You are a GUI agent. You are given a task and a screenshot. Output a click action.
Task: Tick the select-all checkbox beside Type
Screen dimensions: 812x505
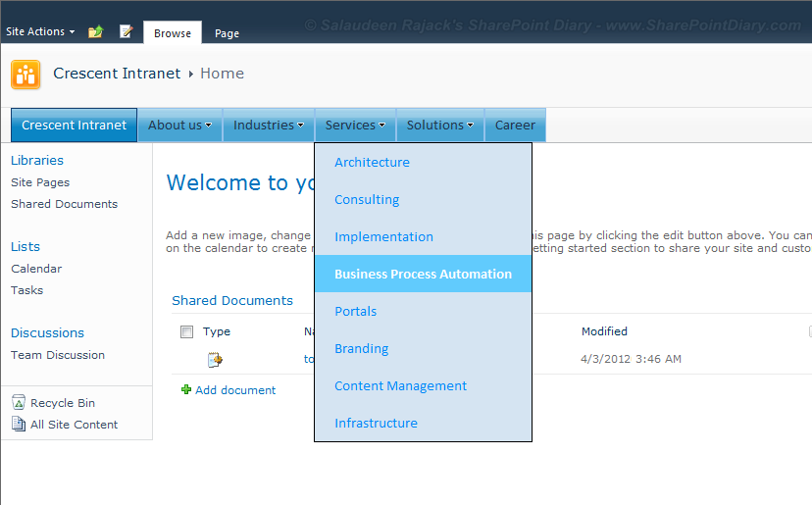(x=186, y=331)
